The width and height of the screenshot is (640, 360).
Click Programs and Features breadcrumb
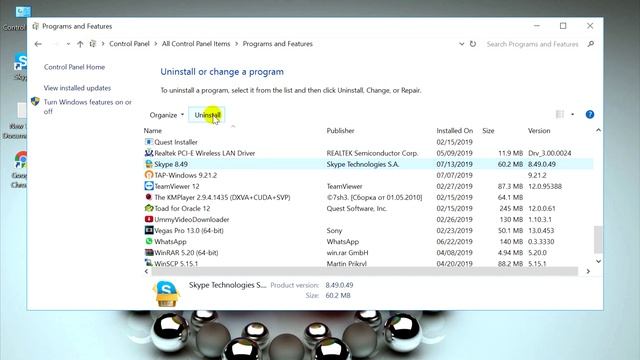point(278,44)
